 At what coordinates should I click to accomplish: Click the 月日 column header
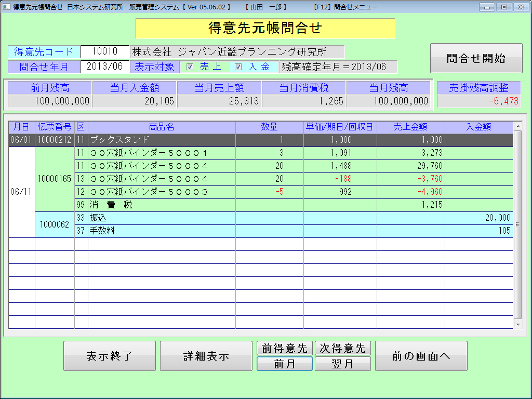click(21, 127)
